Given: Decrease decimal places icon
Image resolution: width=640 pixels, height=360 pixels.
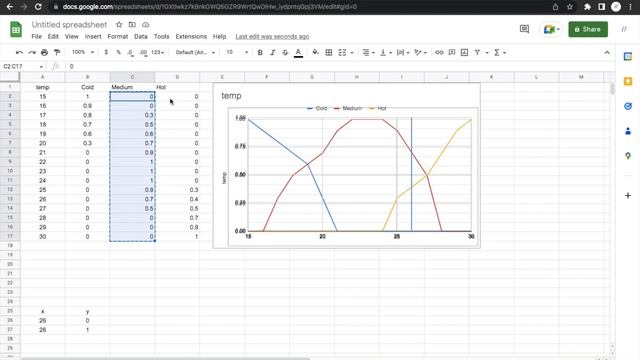Looking at the screenshot, I should click(x=130, y=52).
